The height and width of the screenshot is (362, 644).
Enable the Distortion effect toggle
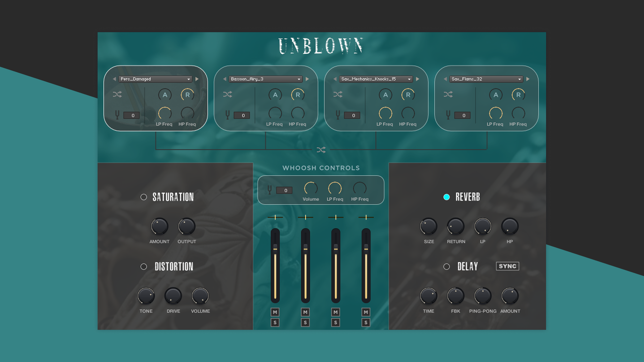click(x=144, y=267)
